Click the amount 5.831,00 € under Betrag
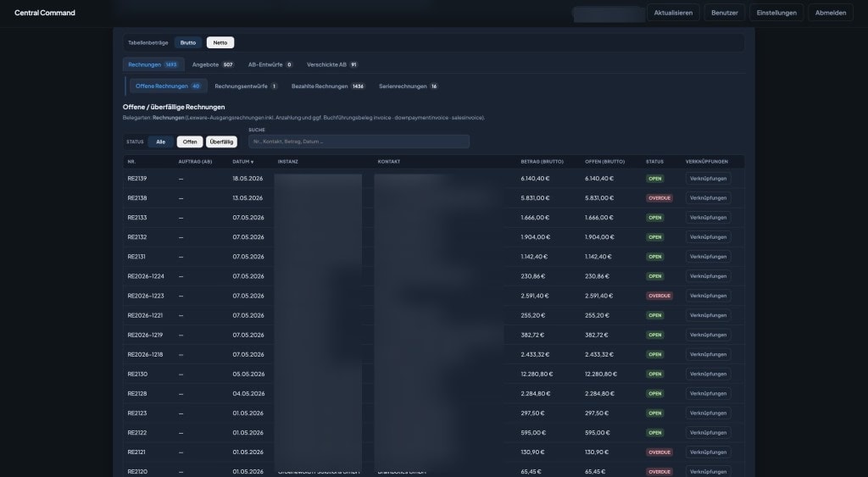868x477 pixels. pos(536,198)
